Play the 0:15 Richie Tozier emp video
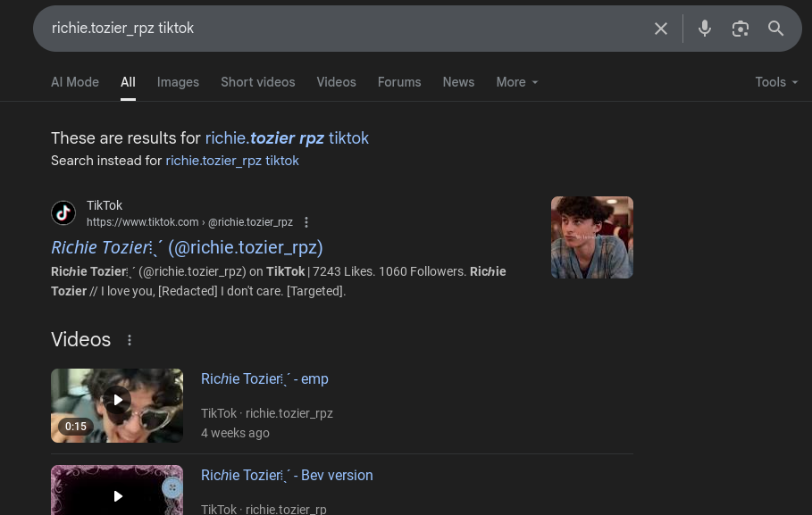Image resolution: width=812 pixels, height=515 pixels. pyautogui.click(x=117, y=405)
